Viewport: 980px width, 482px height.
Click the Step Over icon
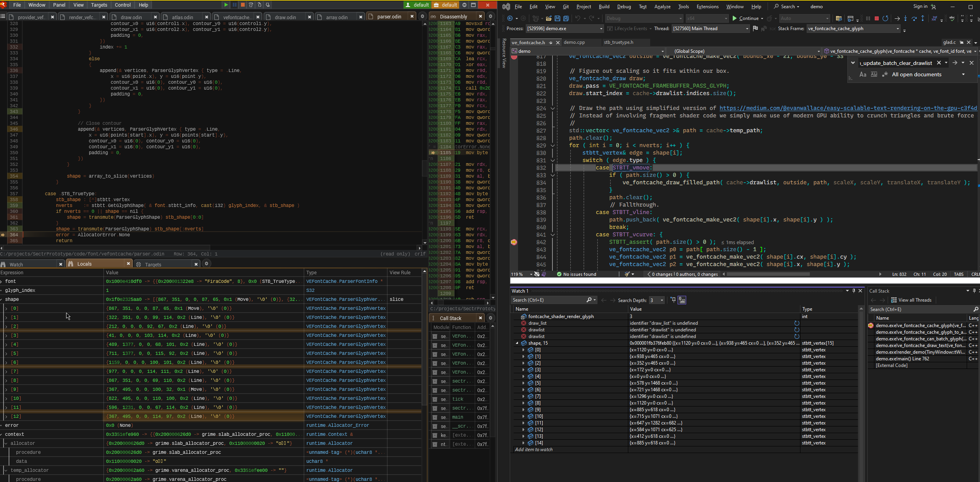pyautogui.click(x=914, y=18)
